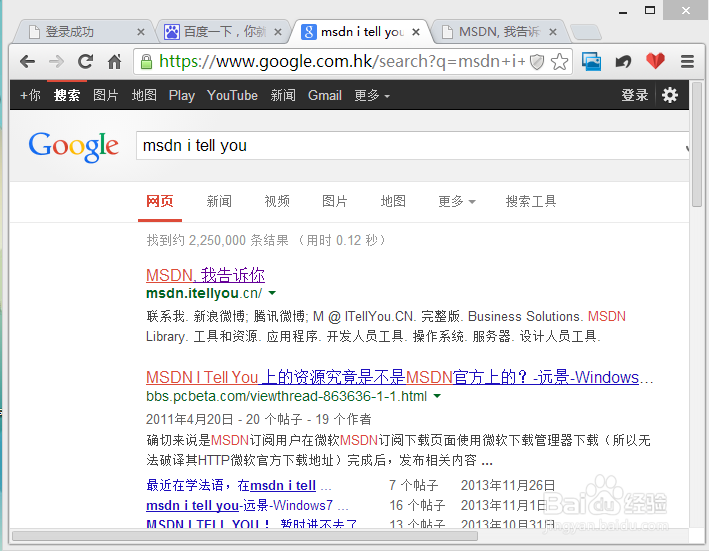Expand the dropdown arrow beside bbs.pcbeta.com URL
The height and width of the screenshot is (551, 709).
pos(437,396)
